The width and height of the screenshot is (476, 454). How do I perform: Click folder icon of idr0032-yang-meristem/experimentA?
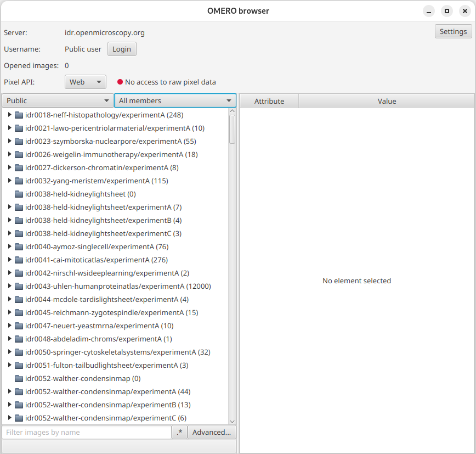click(x=19, y=181)
